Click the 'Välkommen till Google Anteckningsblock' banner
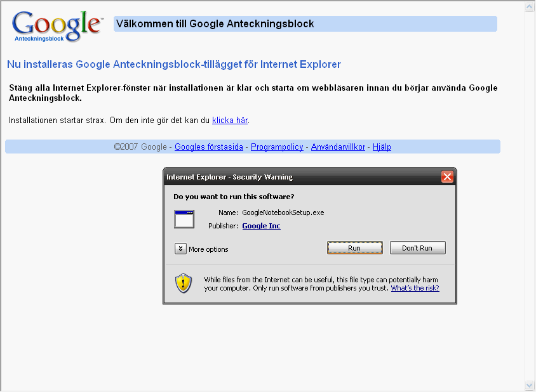 click(x=305, y=24)
